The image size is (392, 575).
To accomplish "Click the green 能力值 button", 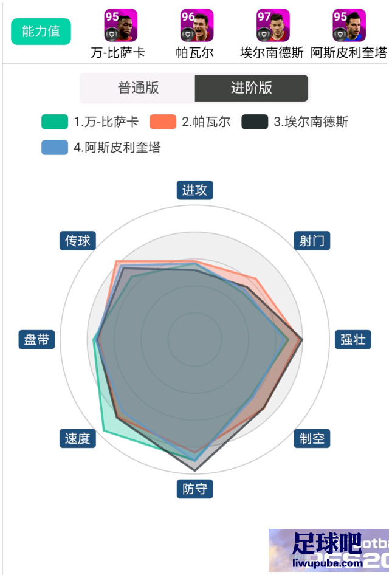I will tap(41, 32).
